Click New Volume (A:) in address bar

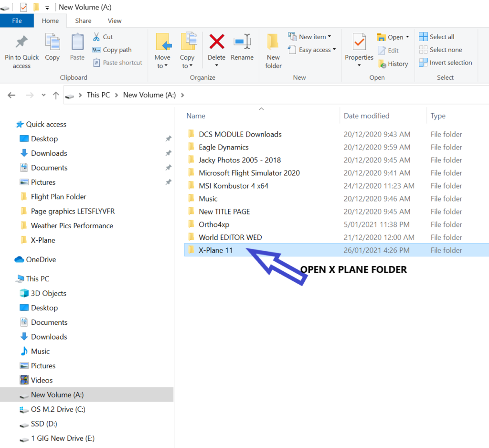tap(149, 95)
